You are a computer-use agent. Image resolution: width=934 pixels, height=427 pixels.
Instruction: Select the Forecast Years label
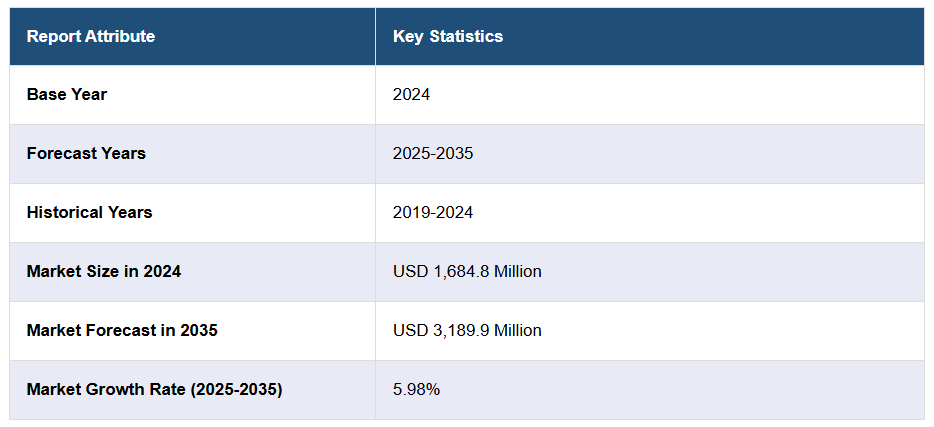click(86, 154)
